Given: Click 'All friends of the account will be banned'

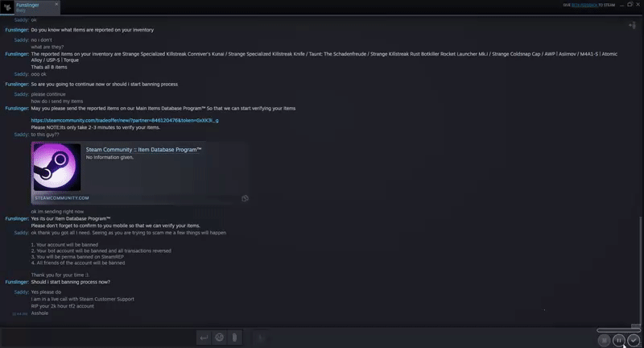Looking at the screenshot, I should tap(78, 263).
